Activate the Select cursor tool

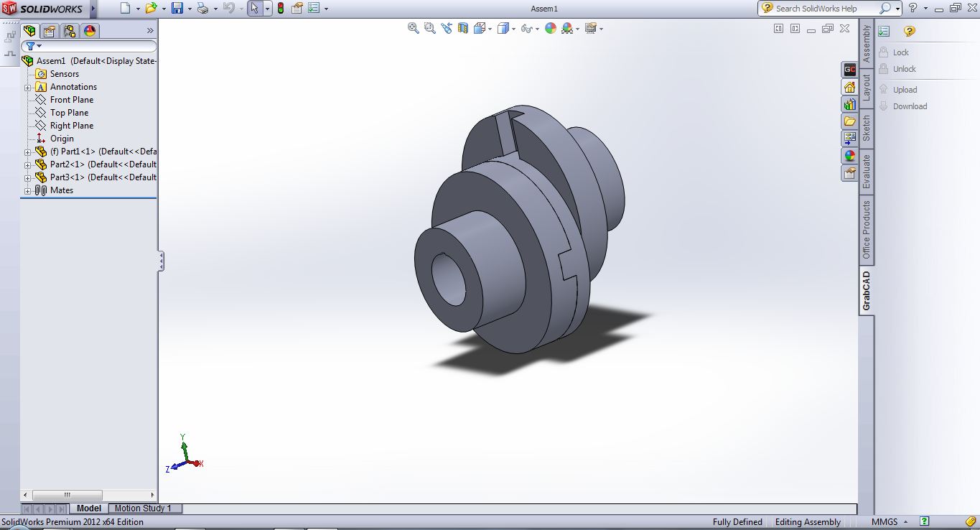255,9
